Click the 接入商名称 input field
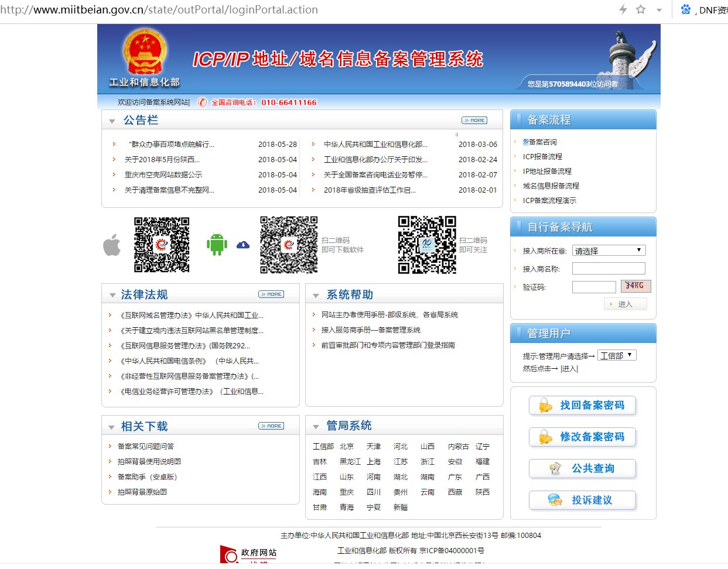 pos(609,269)
